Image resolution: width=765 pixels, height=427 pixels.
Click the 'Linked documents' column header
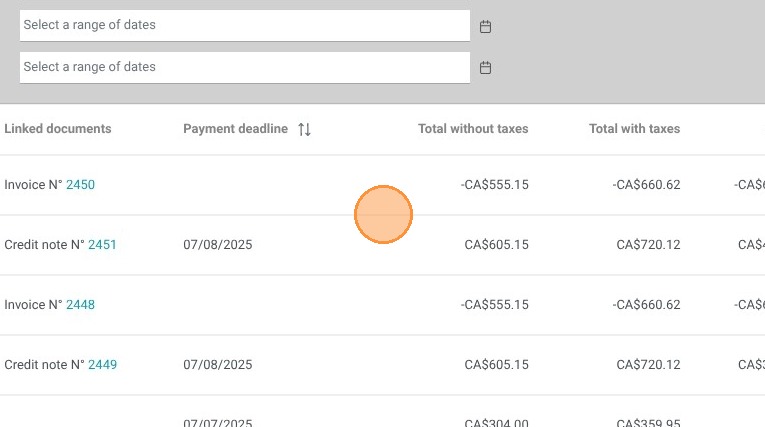[58, 128]
